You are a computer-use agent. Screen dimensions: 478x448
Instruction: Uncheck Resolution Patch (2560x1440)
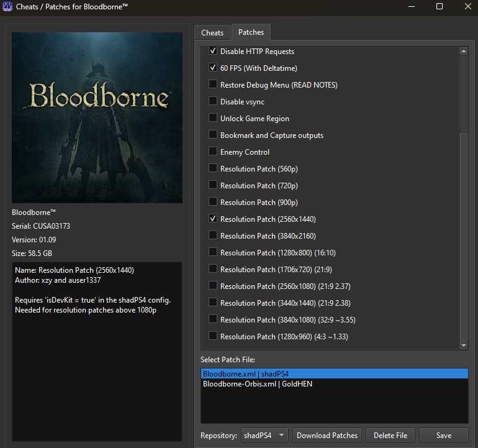tap(213, 219)
